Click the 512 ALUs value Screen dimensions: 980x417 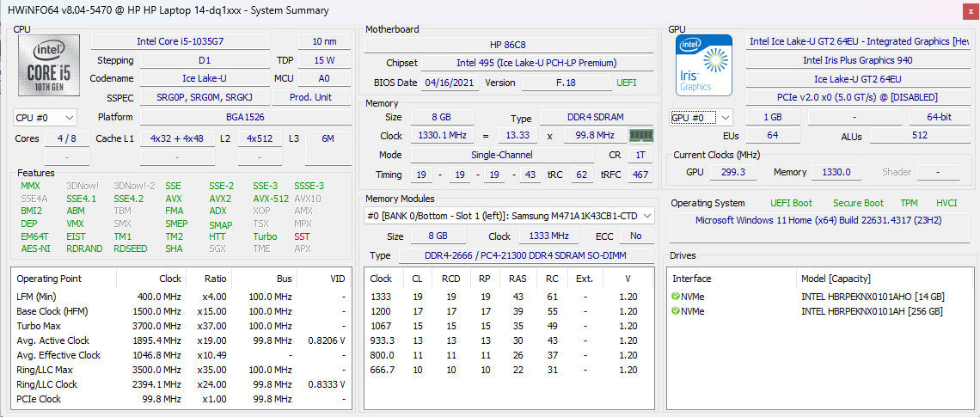[919, 135]
